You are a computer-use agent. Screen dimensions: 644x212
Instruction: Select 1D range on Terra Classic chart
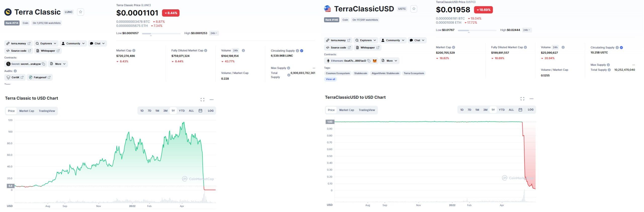click(x=142, y=111)
